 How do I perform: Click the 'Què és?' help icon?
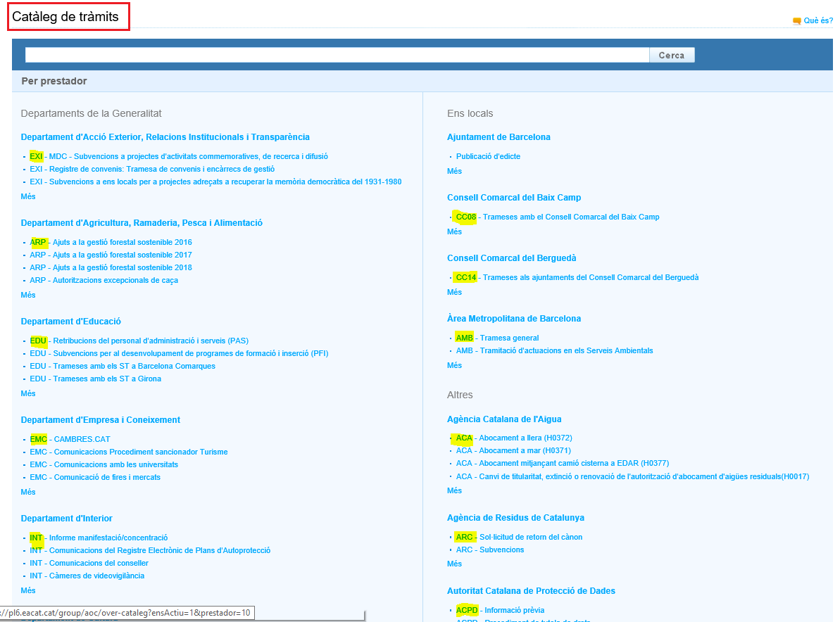[796, 21]
